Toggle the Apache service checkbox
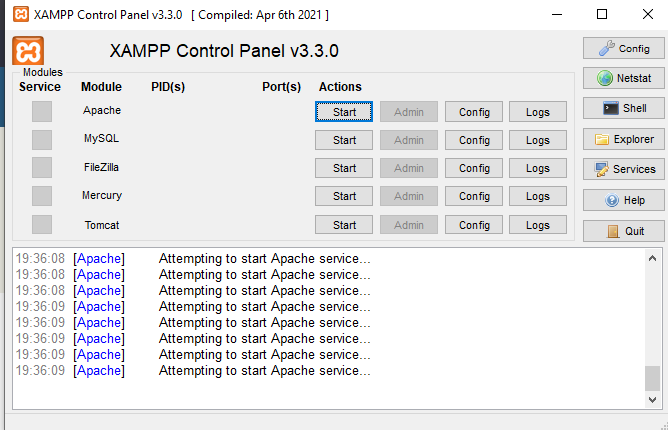This screenshot has height=430, width=668. 41,111
